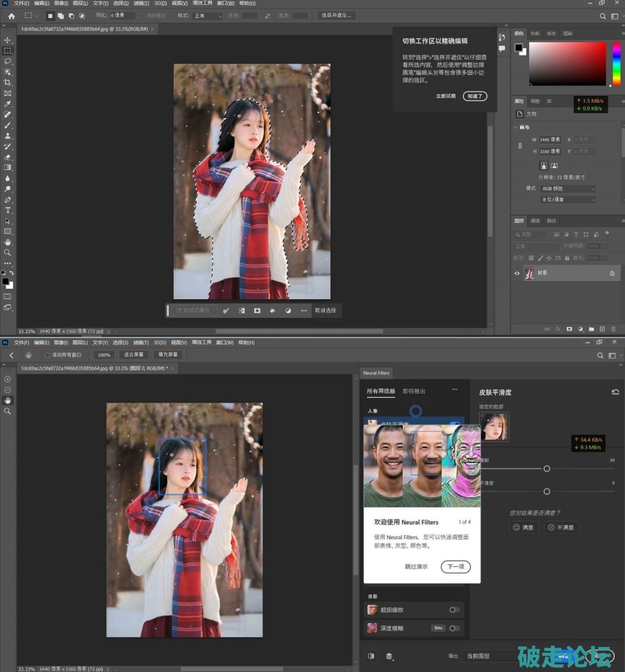Click the home icon in options bar
This screenshot has height=672, width=625.
11,15
